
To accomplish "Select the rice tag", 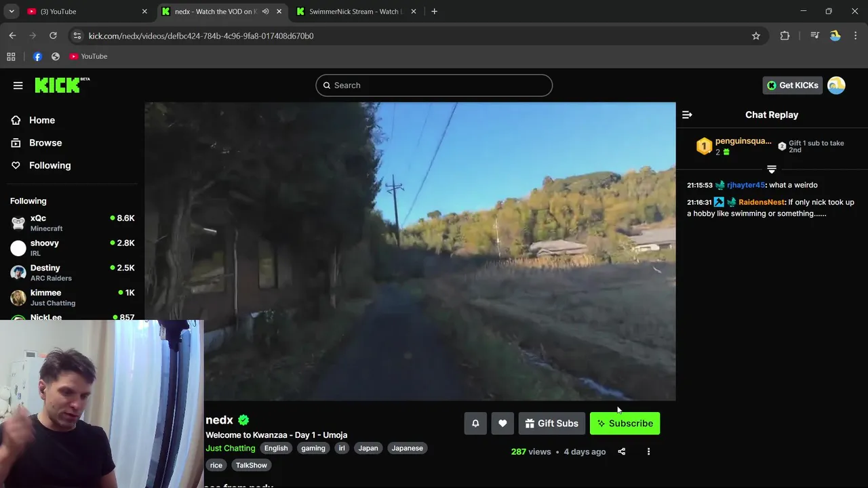I will coord(216,465).
